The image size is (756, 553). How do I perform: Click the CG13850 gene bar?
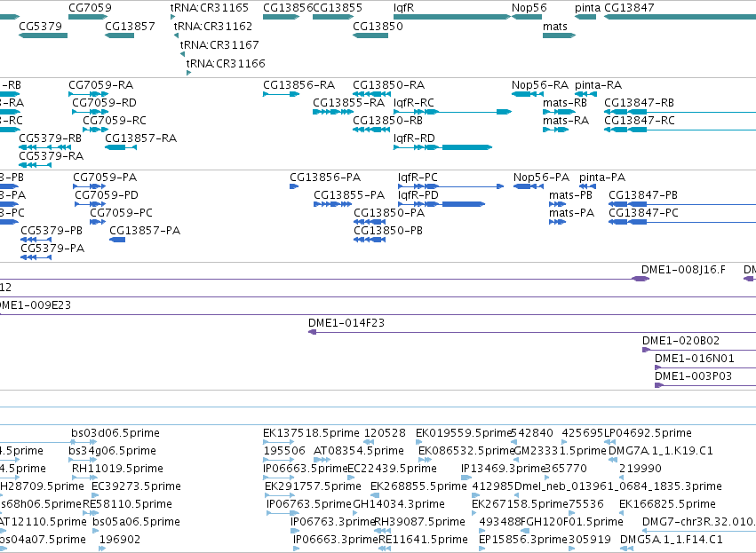[370, 36]
